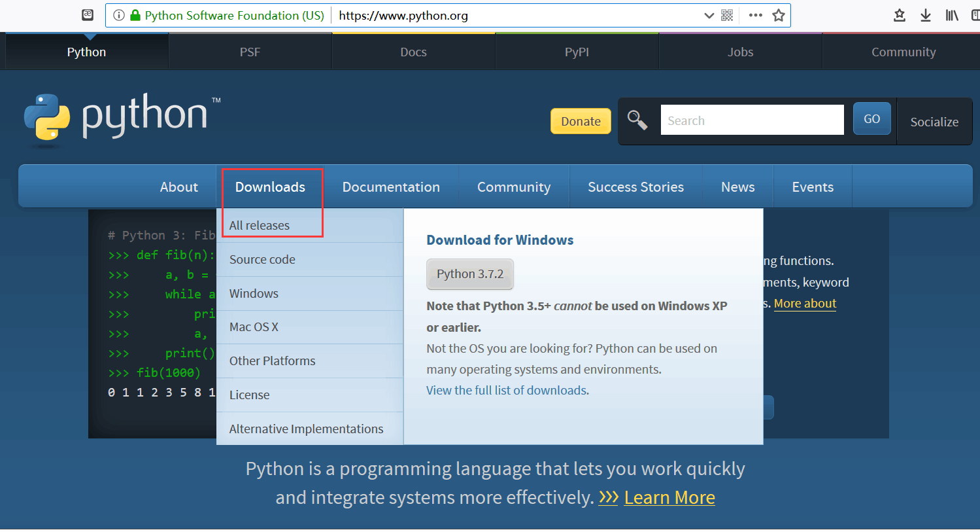The height and width of the screenshot is (532, 980).
Task: Click the >>> arrows link before Learn More
Action: [608, 497]
